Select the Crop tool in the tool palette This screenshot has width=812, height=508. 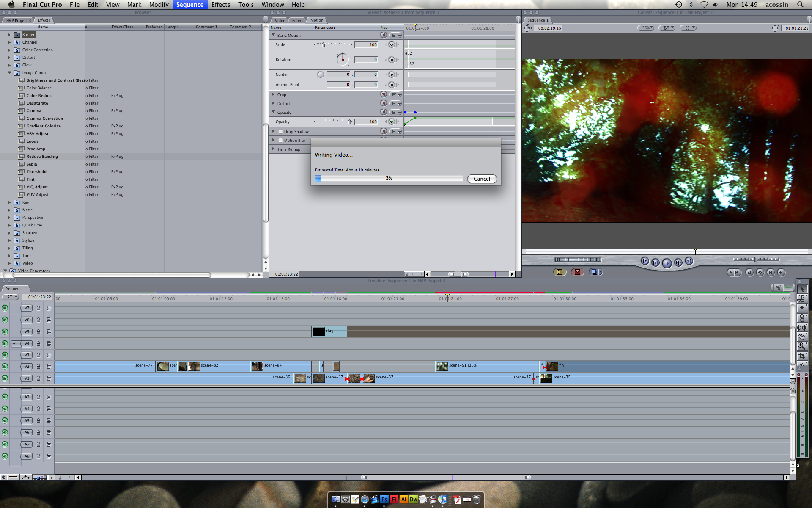pyautogui.click(x=802, y=355)
